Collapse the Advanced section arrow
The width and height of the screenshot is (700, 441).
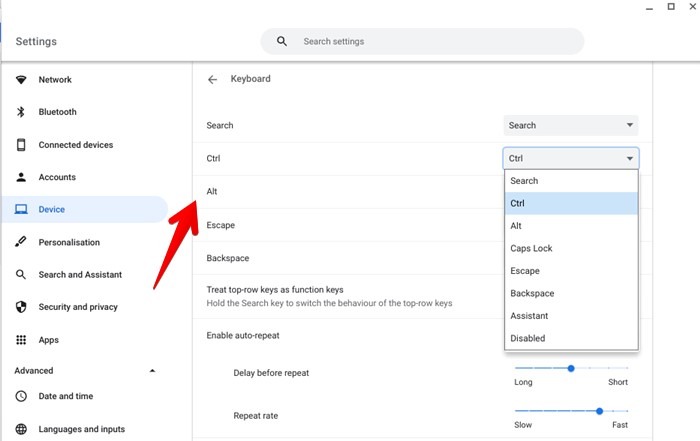click(x=152, y=370)
